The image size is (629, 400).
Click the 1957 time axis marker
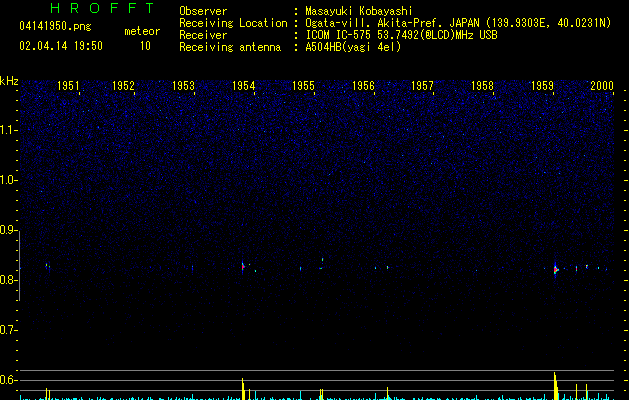tap(422, 86)
